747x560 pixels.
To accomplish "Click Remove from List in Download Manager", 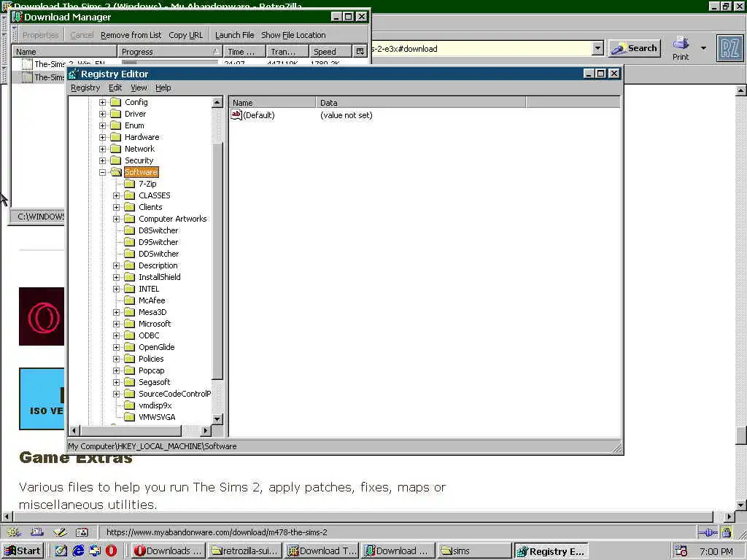I will pos(131,35).
